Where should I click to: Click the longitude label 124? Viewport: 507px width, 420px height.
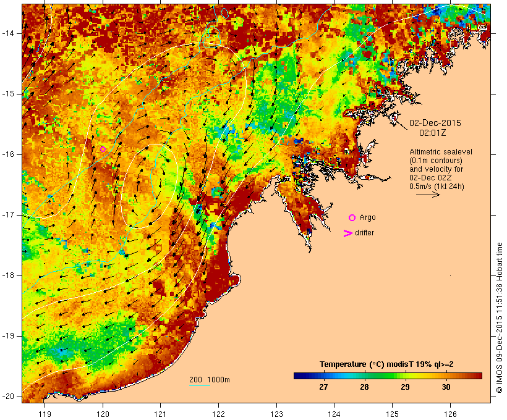(x=334, y=414)
